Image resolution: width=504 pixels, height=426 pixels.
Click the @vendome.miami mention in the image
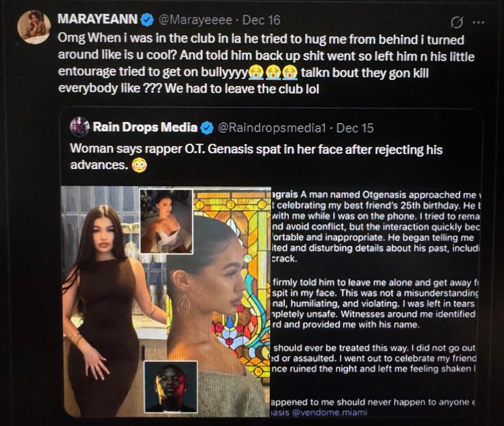(329, 412)
